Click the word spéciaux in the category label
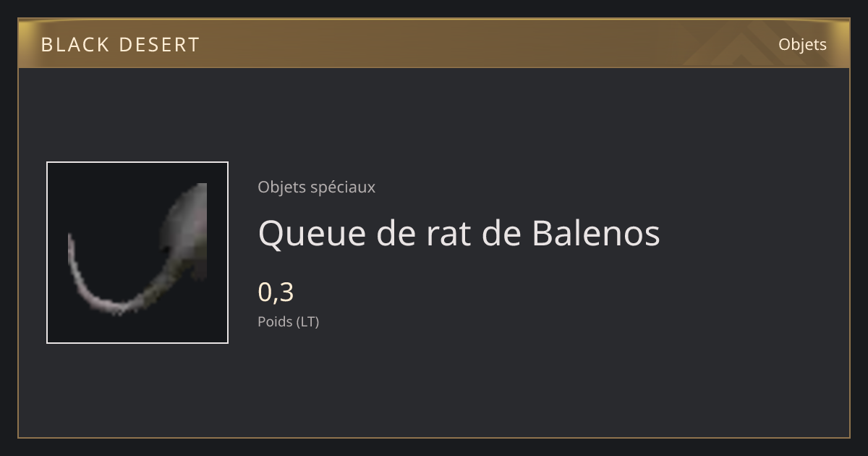This screenshot has height=456, width=868. 343,187
